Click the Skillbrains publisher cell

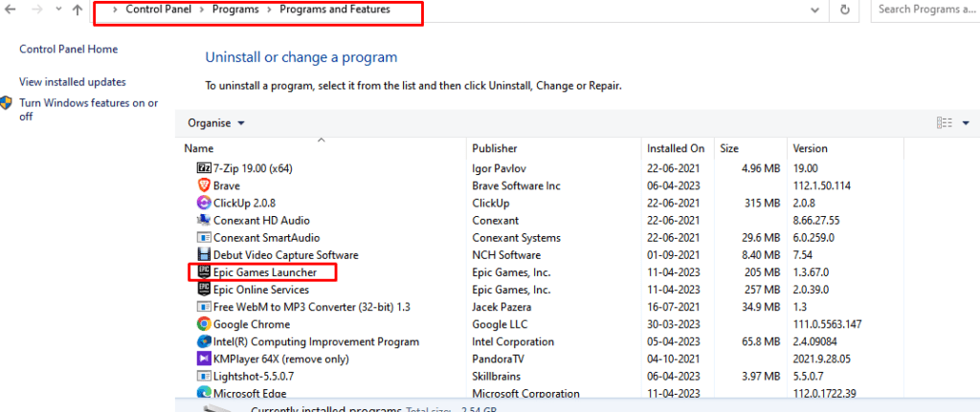tap(497, 377)
